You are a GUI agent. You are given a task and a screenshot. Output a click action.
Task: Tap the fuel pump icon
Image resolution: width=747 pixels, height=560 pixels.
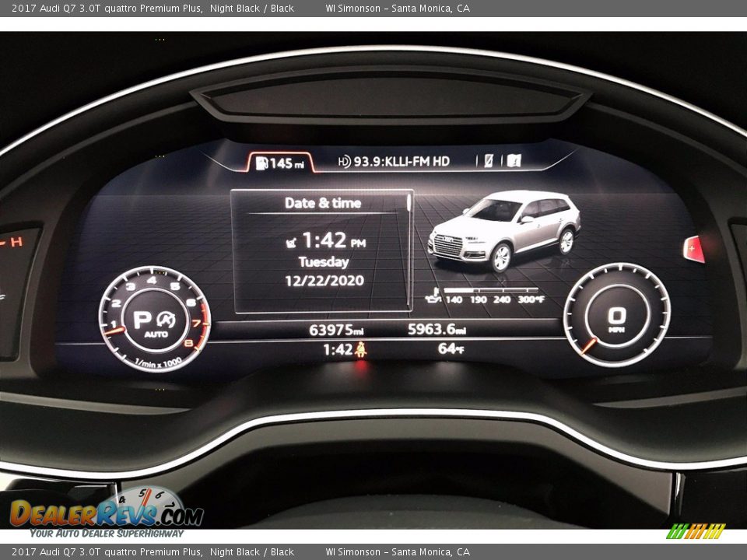point(261,163)
